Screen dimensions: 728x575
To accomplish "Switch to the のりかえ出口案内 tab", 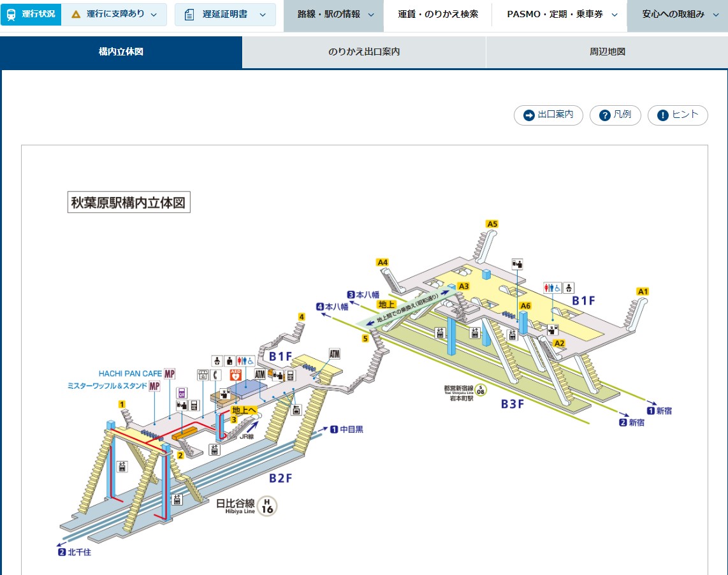I will pos(364,52).
